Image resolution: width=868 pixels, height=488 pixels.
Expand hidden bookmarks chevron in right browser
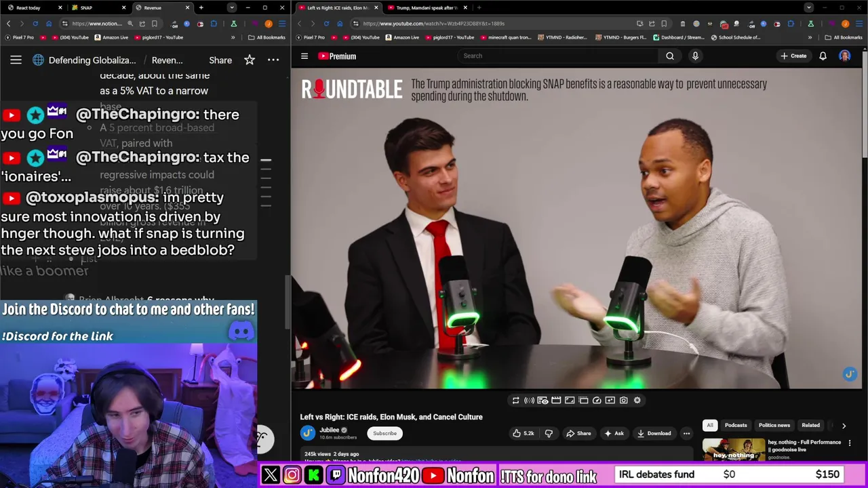tap(810, 37)
